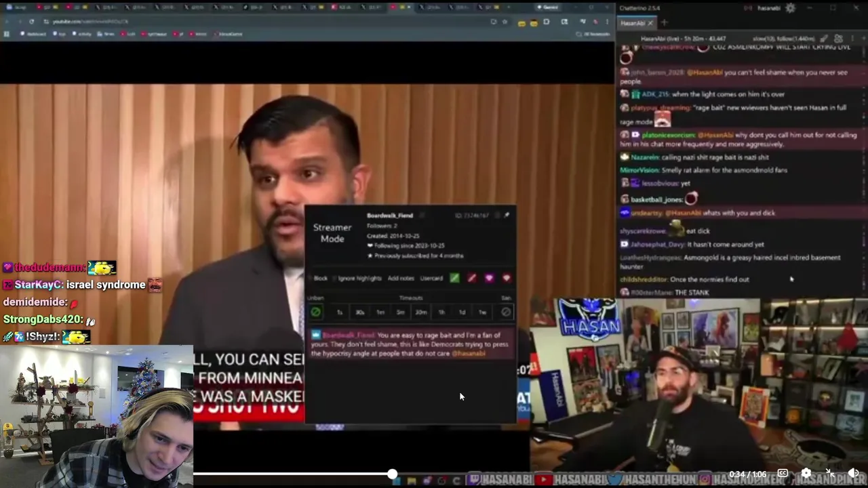Click @hasanabi mention in usercard message
This screenshot has width=868, height=488.
(x=469, y=353)
